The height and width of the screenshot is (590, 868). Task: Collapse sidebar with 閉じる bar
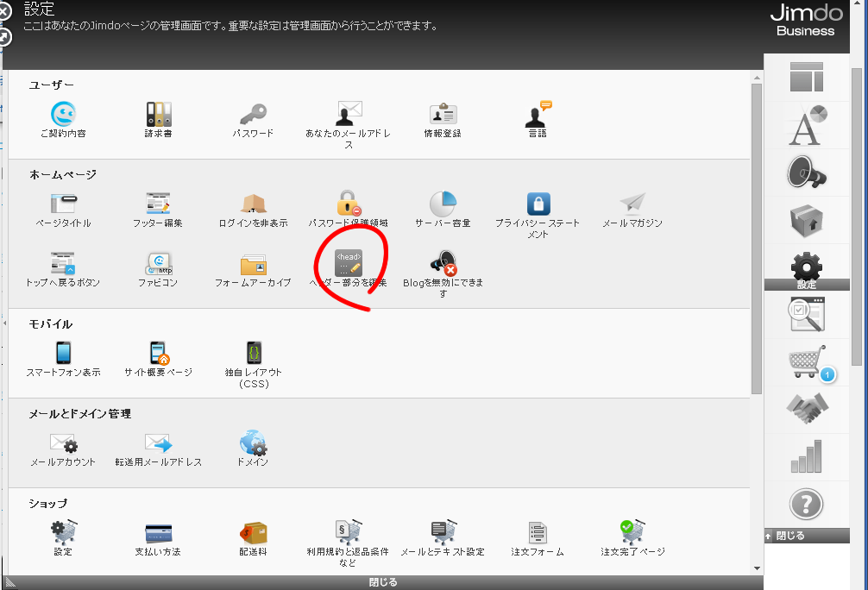807,536
